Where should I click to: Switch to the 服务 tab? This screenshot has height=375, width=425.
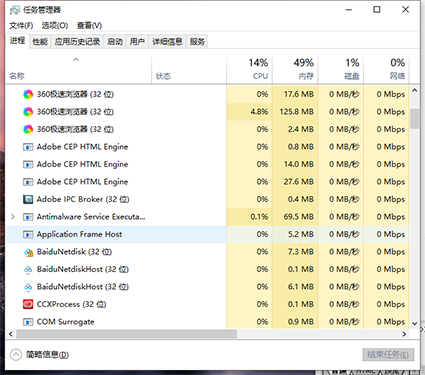pos(197,42)
